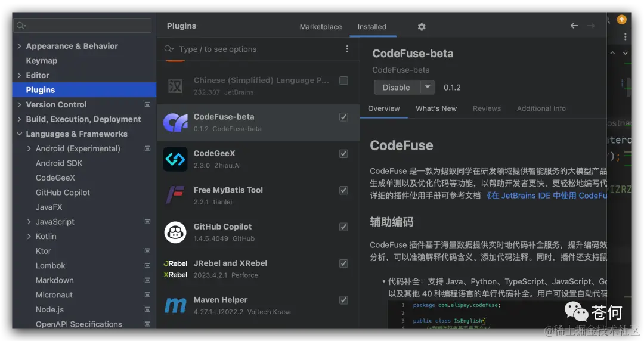Expand the JavaScript settings node
This screenshot has width=644, height=341.
coord(29,221)
